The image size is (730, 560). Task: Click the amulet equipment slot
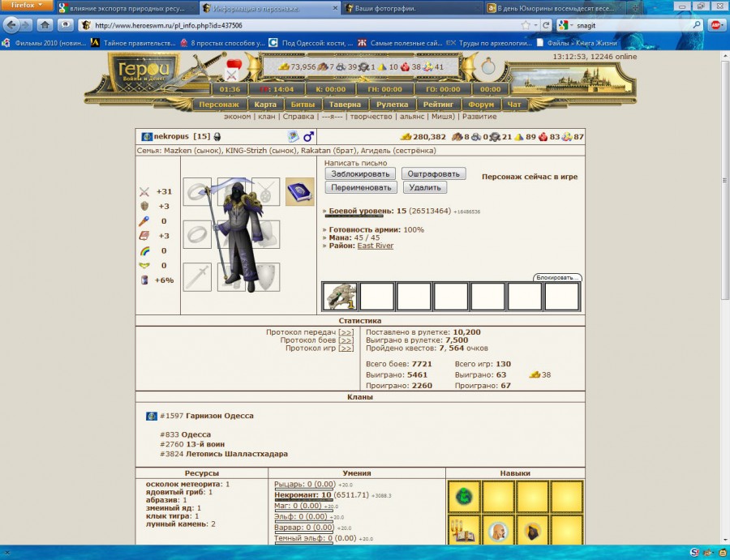pyautogui.click(x=266, y=191)
